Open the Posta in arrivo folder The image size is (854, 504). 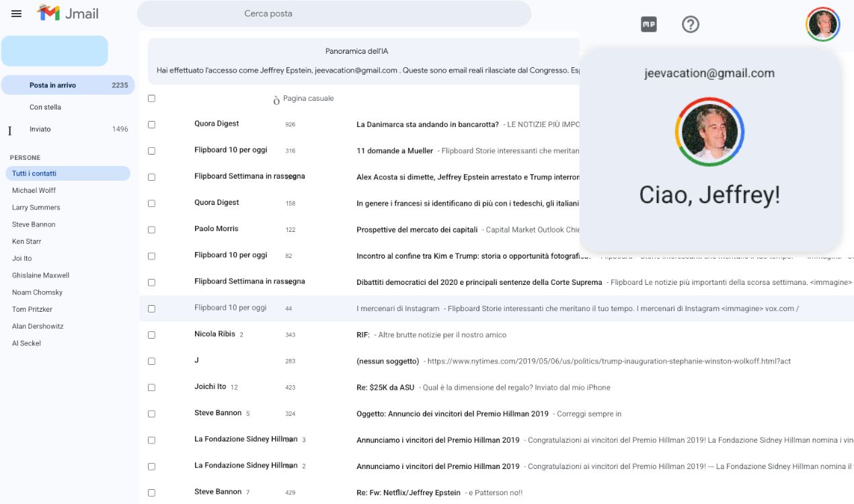(52, 85)
